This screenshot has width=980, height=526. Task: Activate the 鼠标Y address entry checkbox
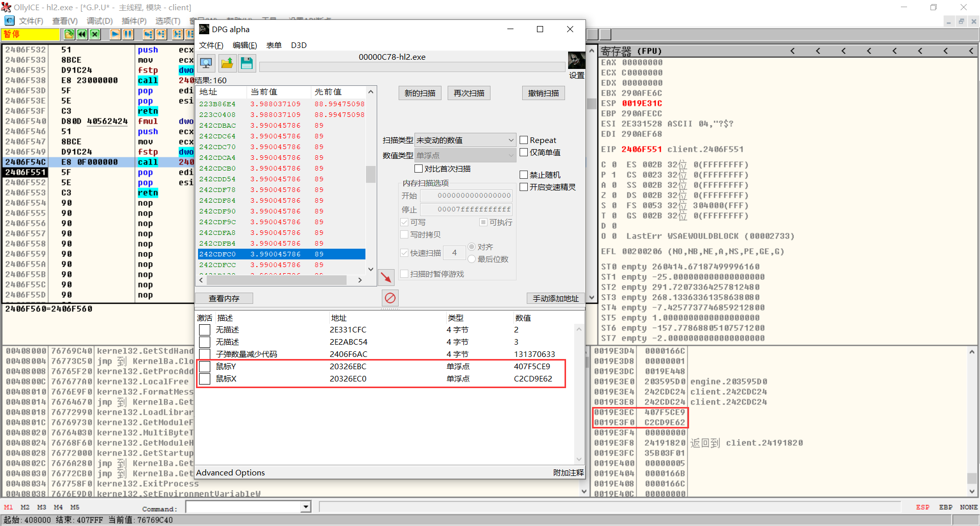click(205, 366)
